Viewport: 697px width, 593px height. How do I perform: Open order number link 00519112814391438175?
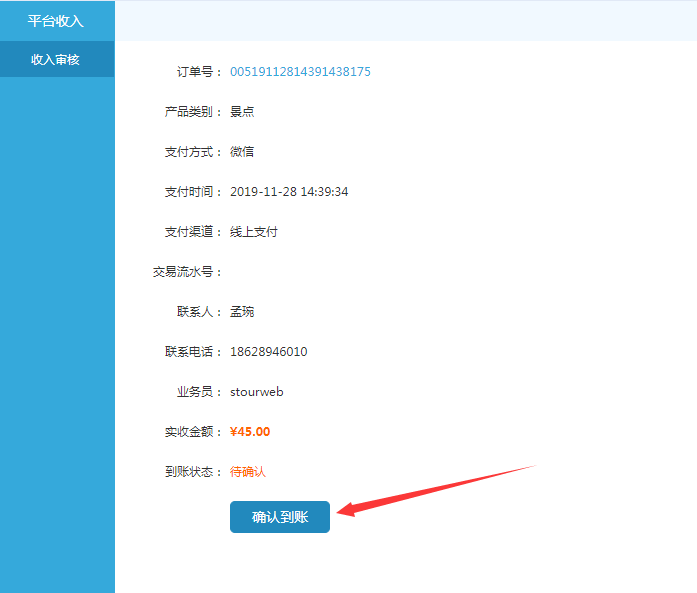click(300, 72)
